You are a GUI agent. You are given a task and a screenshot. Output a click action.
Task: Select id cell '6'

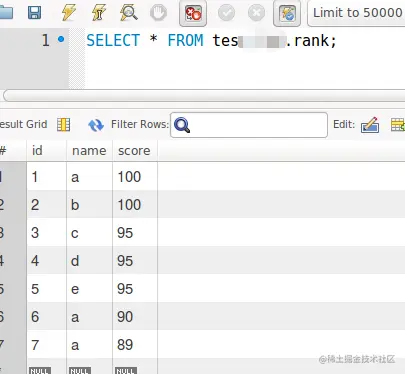pyautogui.click(x=46, y=317)
